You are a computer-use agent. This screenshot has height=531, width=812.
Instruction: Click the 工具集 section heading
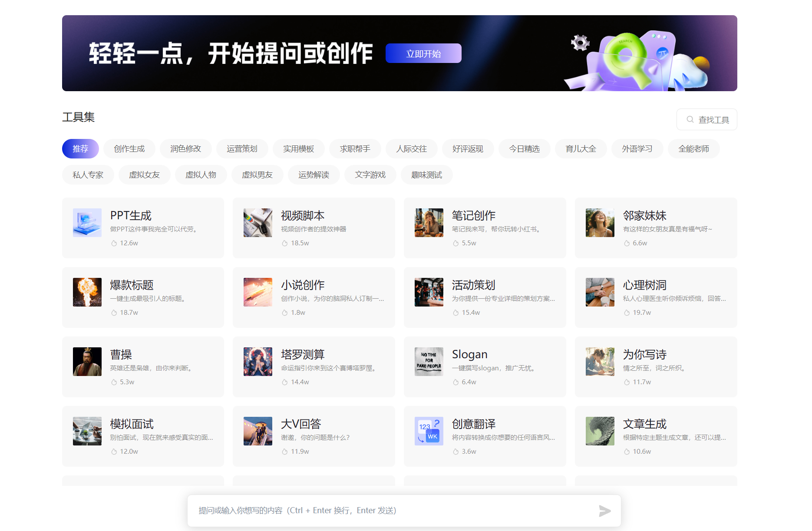(79, 117)
